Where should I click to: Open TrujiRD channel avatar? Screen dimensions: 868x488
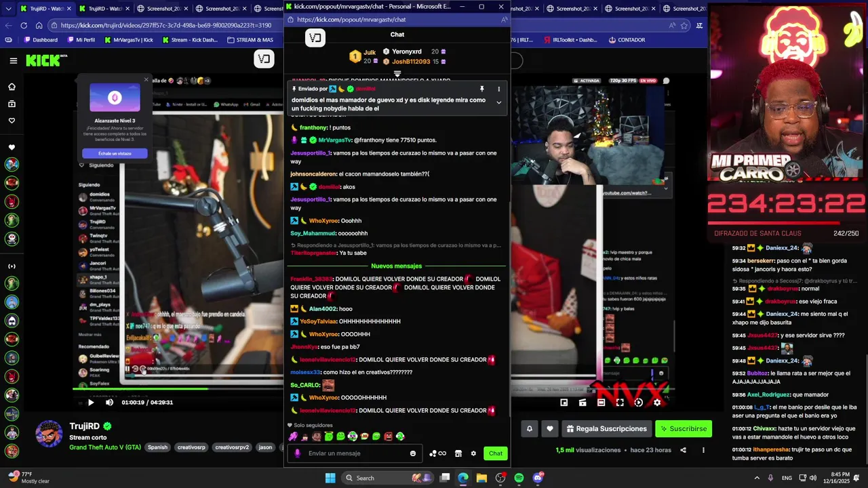click(49, 434)
